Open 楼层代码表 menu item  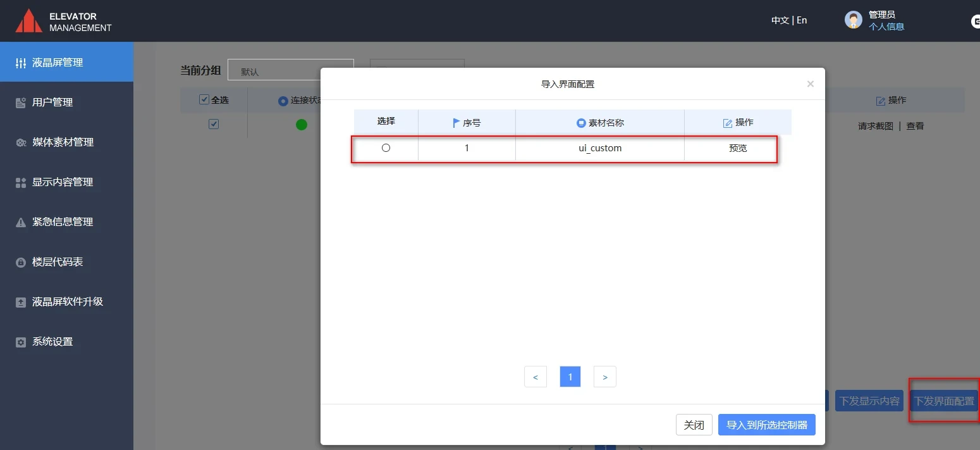[x=66, y=261]
